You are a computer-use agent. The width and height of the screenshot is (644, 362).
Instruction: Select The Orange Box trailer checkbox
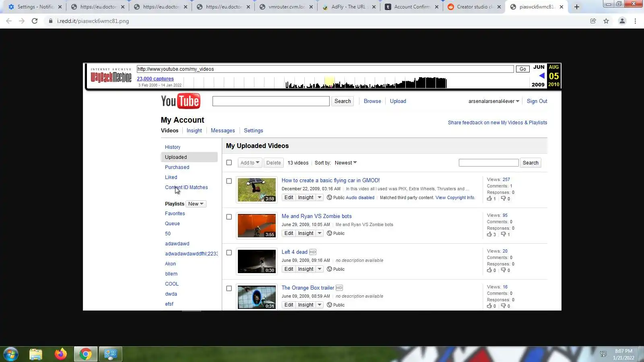point(229,288)
